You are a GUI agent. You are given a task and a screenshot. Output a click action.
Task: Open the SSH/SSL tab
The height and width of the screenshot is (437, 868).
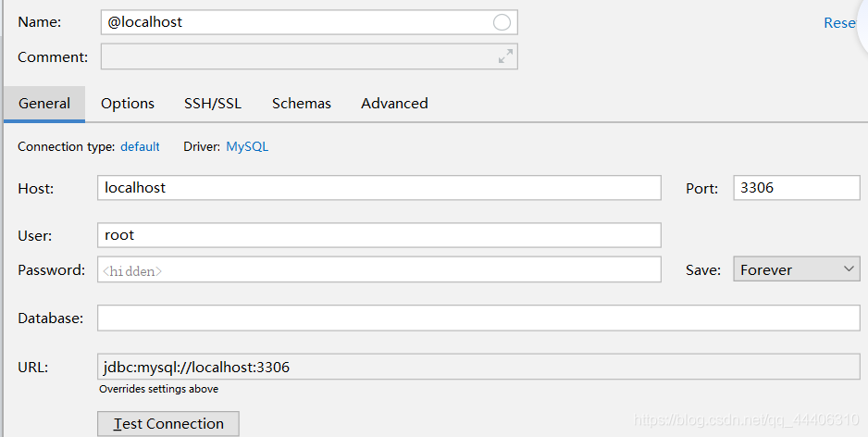213,104
